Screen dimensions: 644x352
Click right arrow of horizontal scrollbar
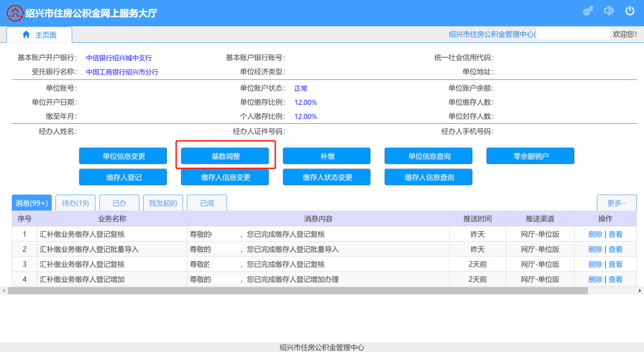(640, 291)
